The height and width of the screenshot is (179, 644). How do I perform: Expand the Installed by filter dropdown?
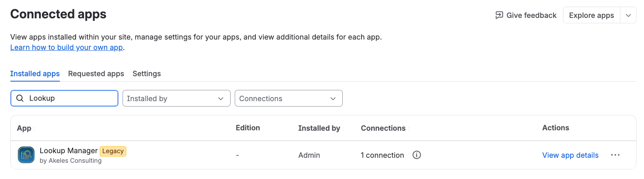[177, 98]
